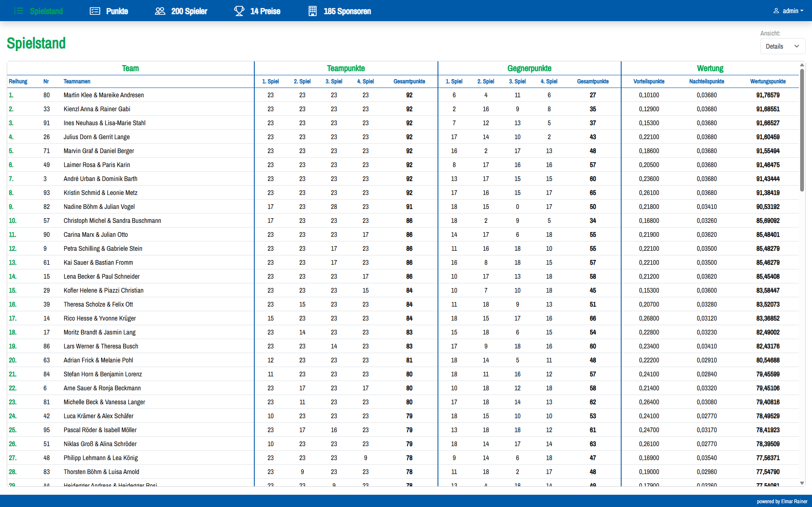Click the Vorteilspunkte column header
This screenshot has height=507, width=812.
pos(649,81)
